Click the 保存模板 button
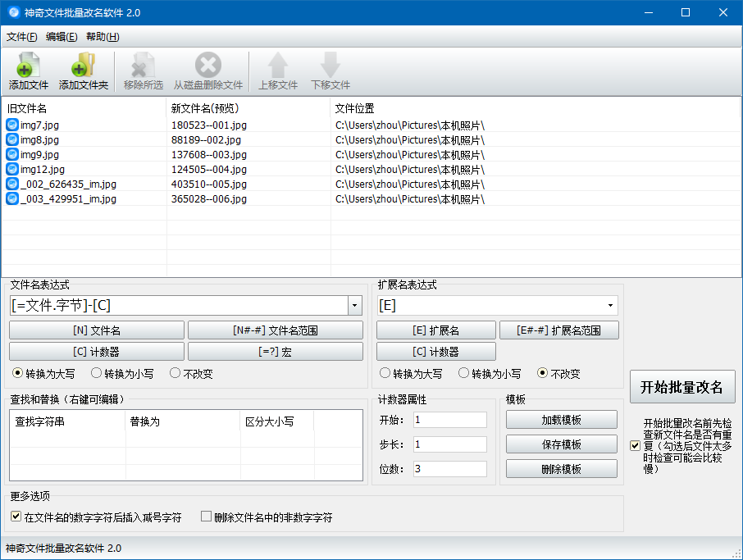This screenshot has height=560, width=743. [x=561, y=444]
